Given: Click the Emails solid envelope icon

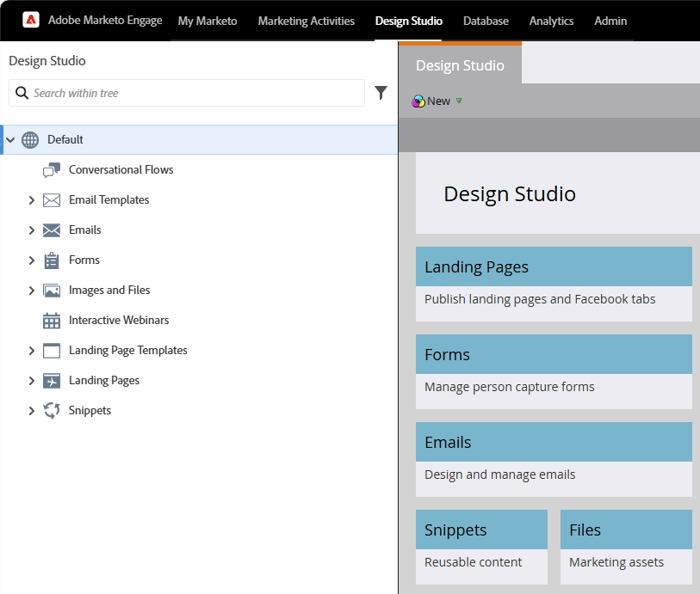Looking at the screenshot, I should coord(51,230).
